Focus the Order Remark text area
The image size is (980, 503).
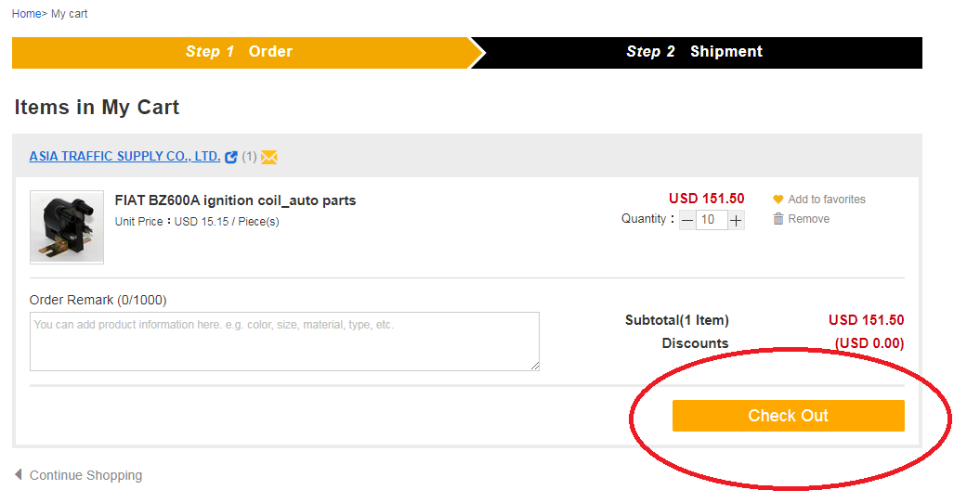[284, 342]
